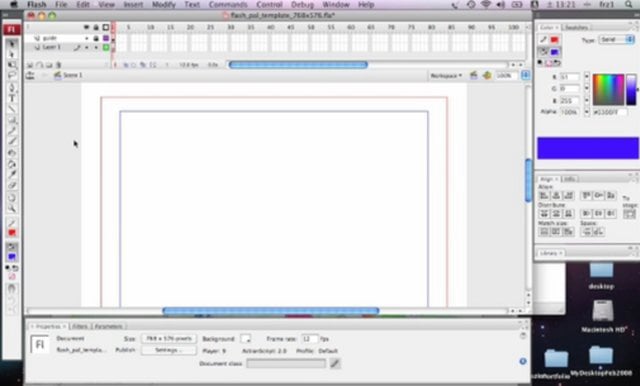This screenshot has width=640, height=386.
Task: Toggle purple outline square of guide layer
Action: click(106, 38)
